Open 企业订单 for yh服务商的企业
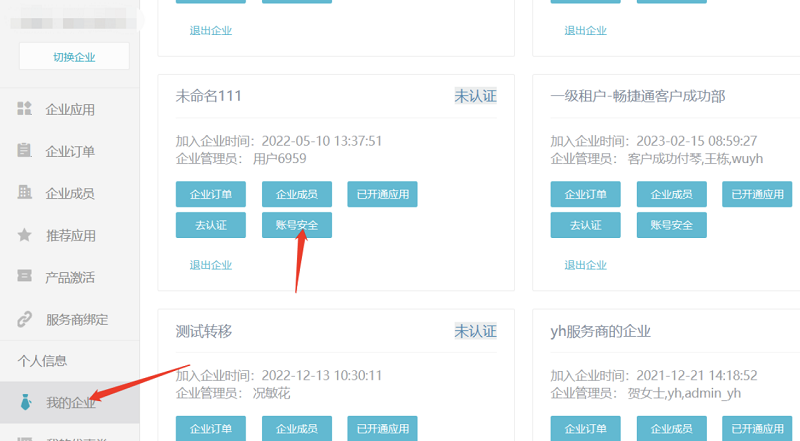This screenshot has width=800, height=441. pos(586,428)
